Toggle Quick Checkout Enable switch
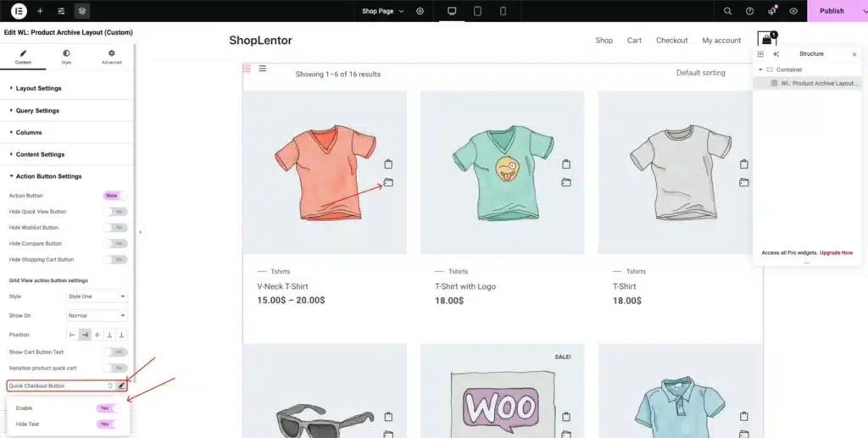This screenshot has width=868, height=438. click(x=108, y=408)
